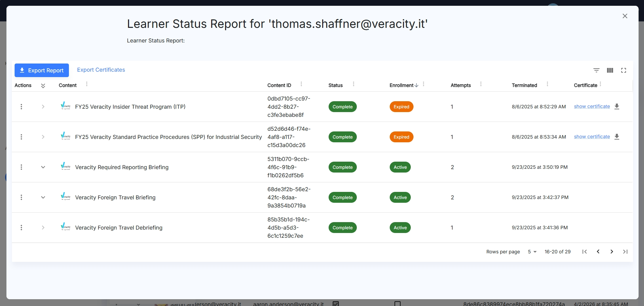
Task: Click the Export Certificates link
Action: click(101, 70)
